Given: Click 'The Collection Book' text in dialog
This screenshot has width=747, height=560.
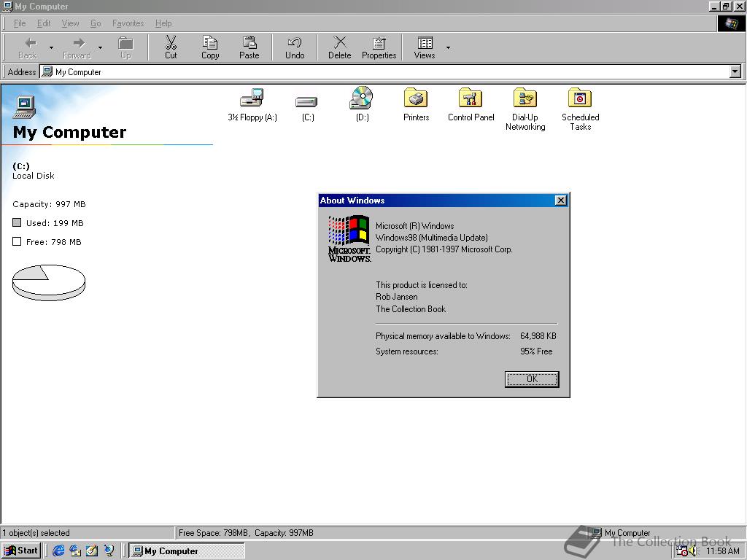Looking at the screenshot, I should point(411,309).
